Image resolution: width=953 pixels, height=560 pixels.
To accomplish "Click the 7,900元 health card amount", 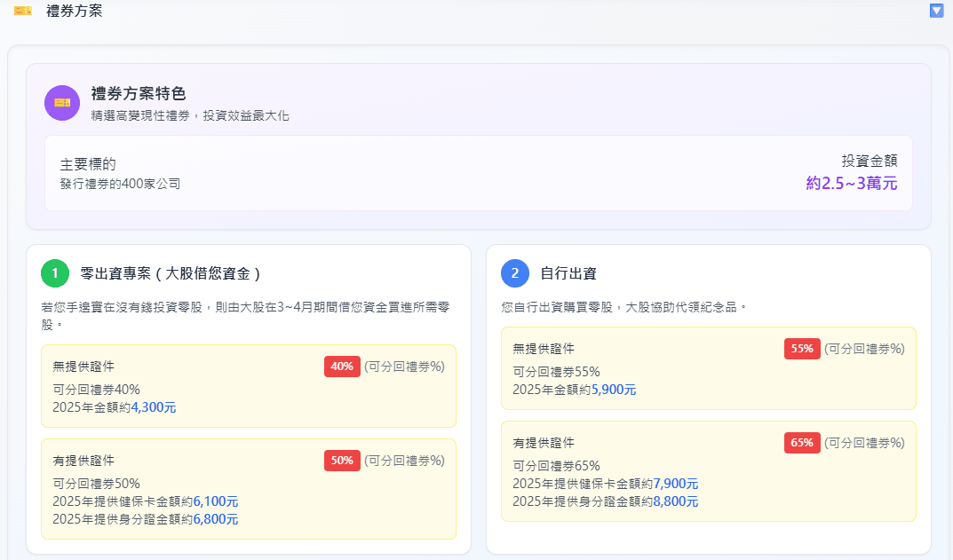I will pyautogui.click(x=676, y=484).
